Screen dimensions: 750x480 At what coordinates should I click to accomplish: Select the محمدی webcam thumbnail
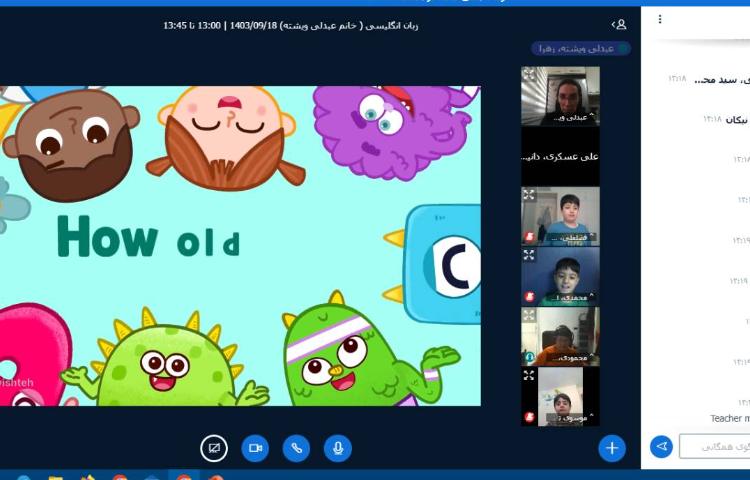[x=560, y=276]
